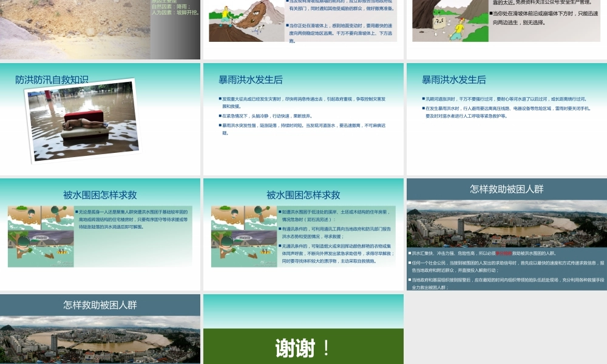
Task: Click the bullet 当你正处在滑坡体上，感到地面变动时
Action: tap(339, 33)
